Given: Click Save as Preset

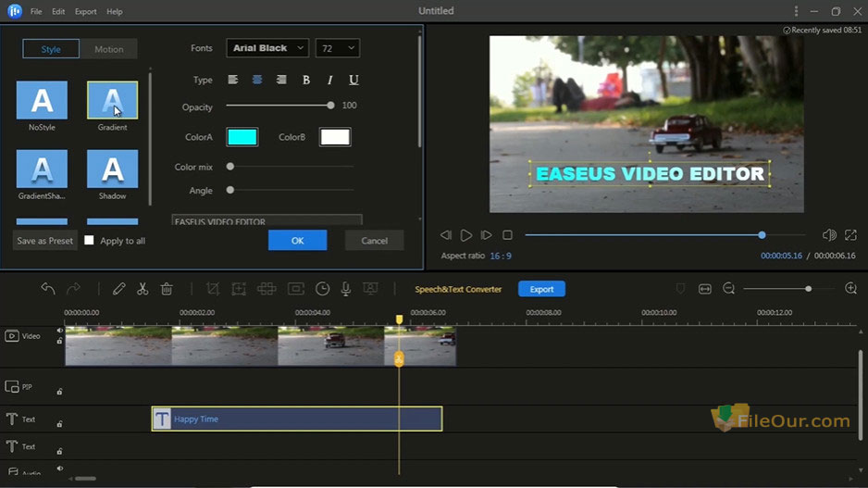Looking at the screenshot, I should coord(44,241).
